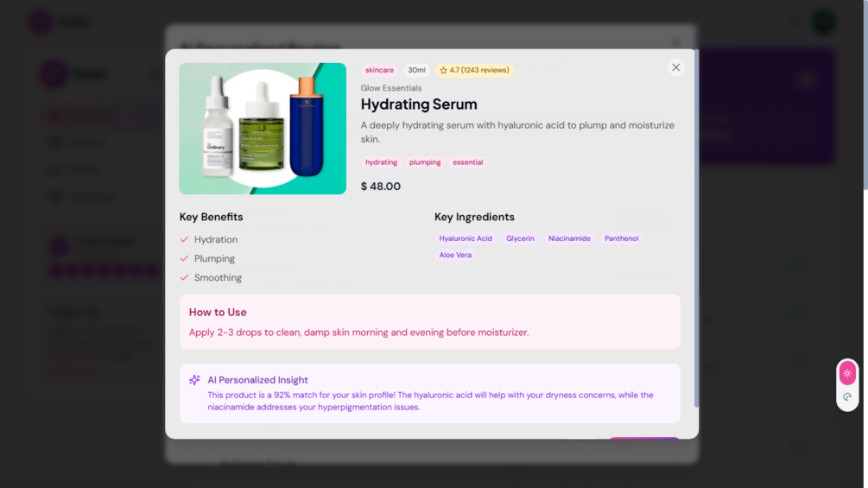Click the refresh icon below the theme toggle

847,396
